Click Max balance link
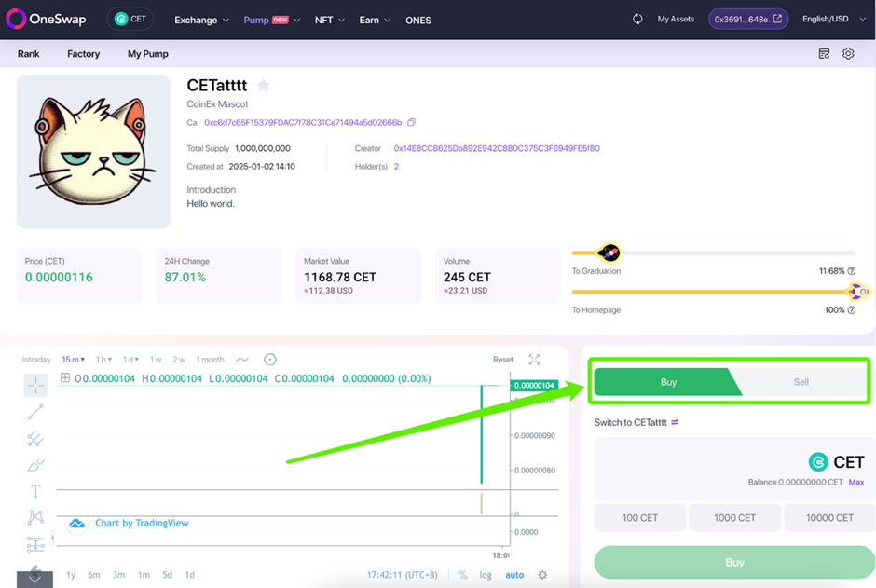Viewport: 876px width, 588px height. coord(855,482)
